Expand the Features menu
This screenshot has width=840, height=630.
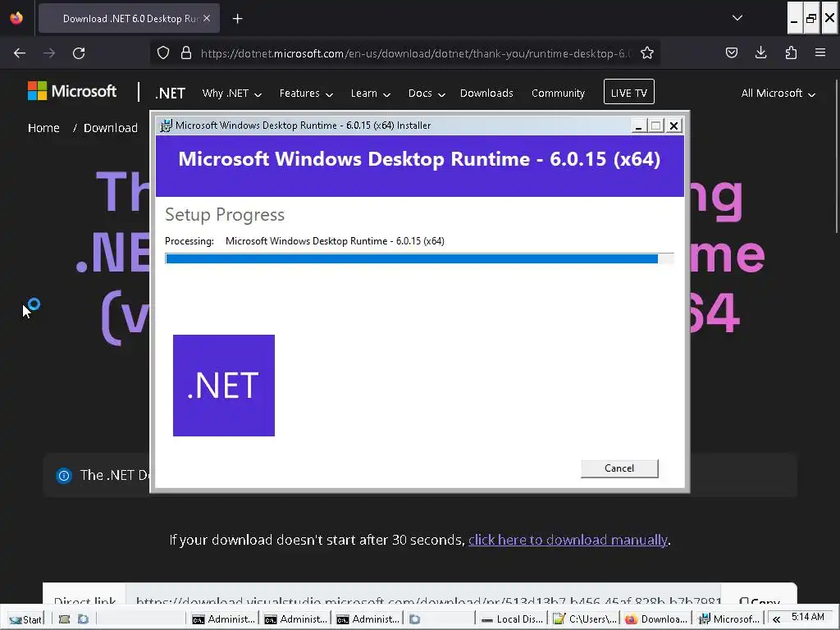pos(306,94)
